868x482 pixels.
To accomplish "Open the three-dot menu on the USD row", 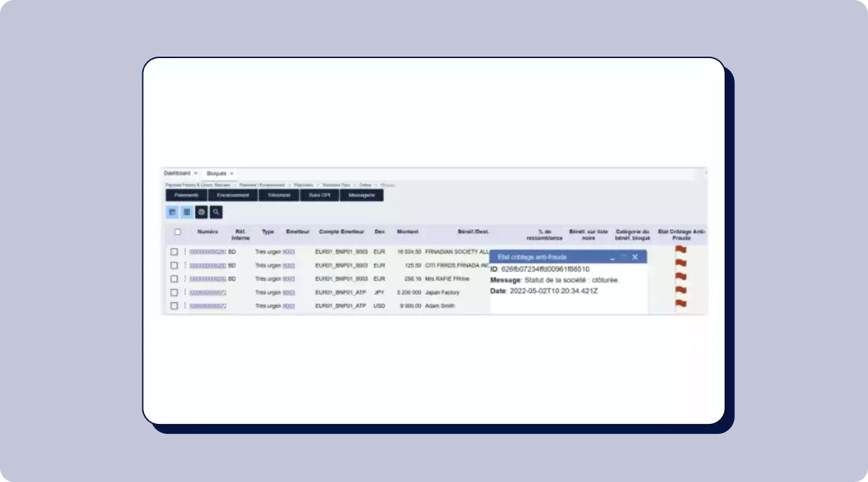I will click(185, 306).
